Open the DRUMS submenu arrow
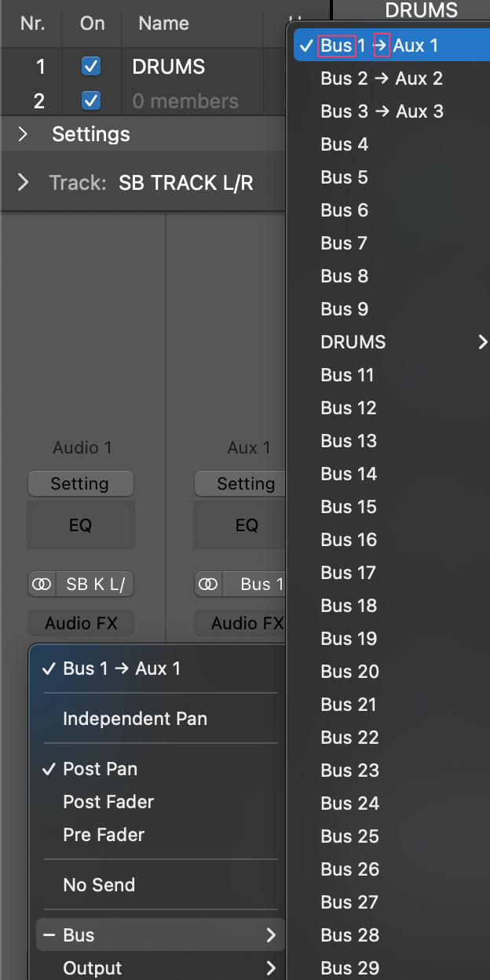Image resolution: width=490 pixels, height=980 pixels. (482, 342)
